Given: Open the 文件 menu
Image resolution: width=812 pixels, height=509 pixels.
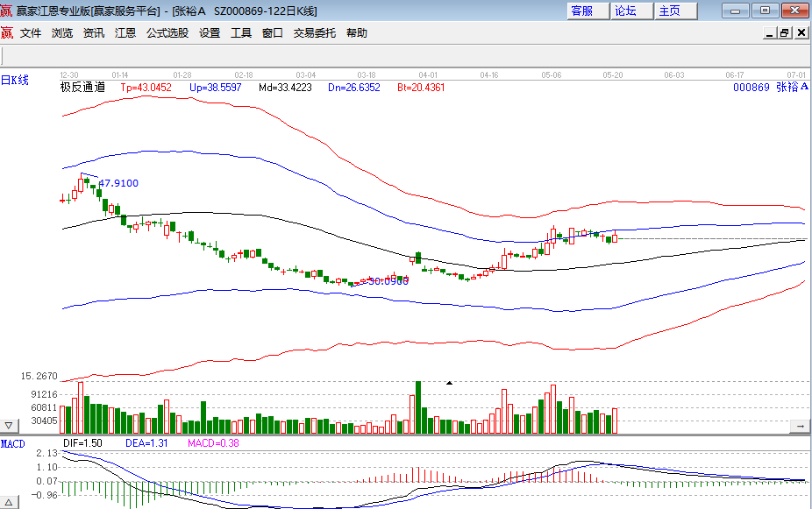Looking at the screenshot, I should coord(31,33).
